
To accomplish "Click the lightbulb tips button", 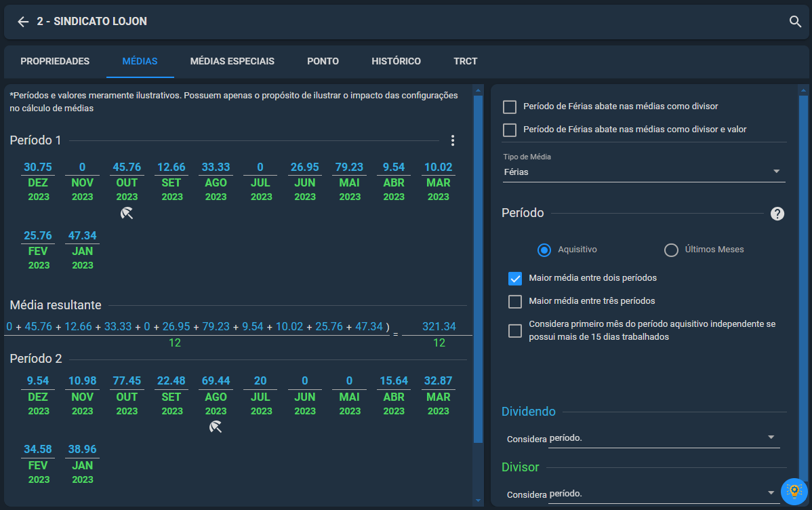I will click(x=794, y=491).
